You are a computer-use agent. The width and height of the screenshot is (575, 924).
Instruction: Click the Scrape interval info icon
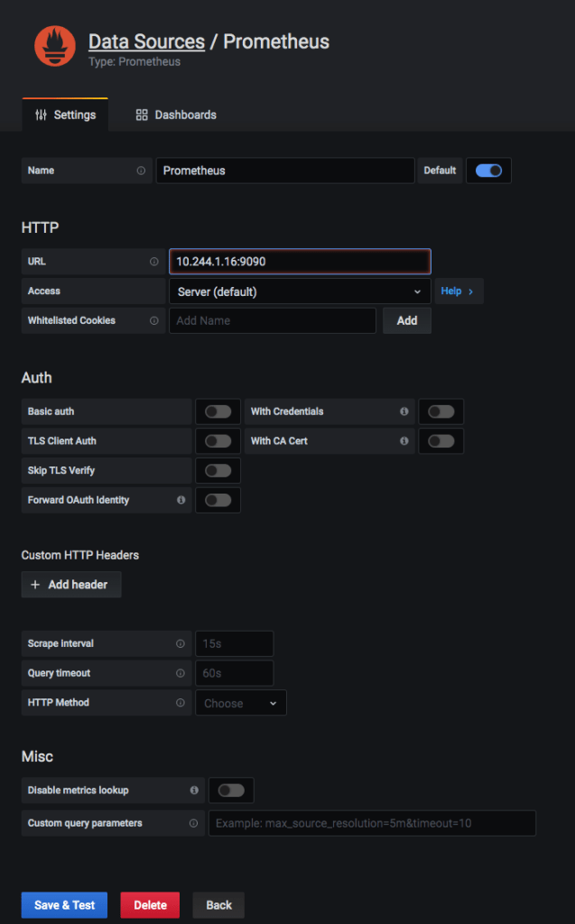tap(181, 644)
